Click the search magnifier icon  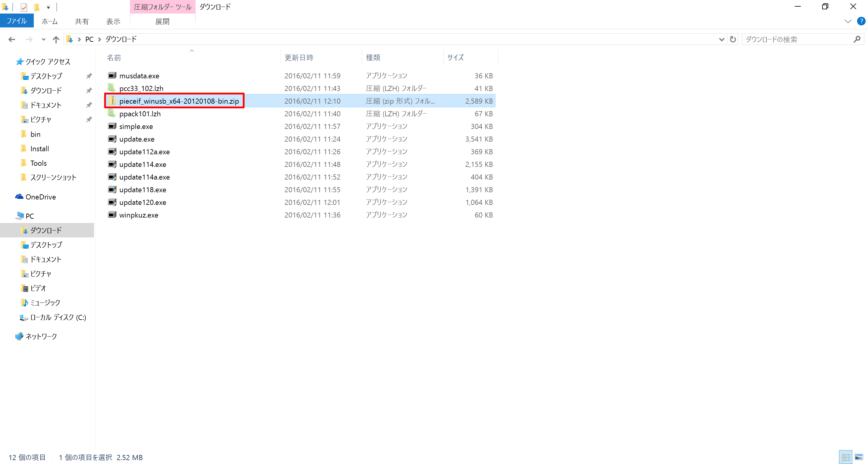tap(857, 39)
